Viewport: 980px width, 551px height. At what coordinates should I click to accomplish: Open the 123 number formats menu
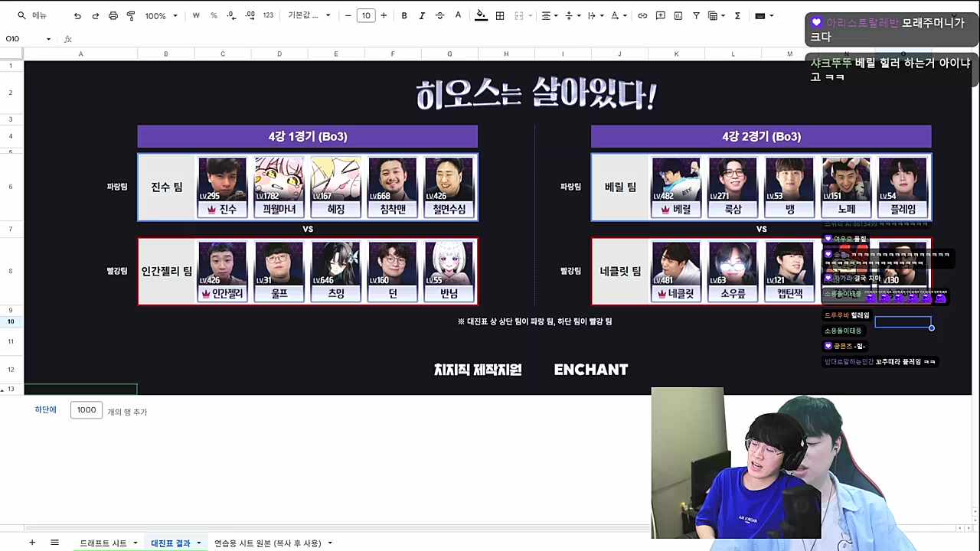click(268, 15)
